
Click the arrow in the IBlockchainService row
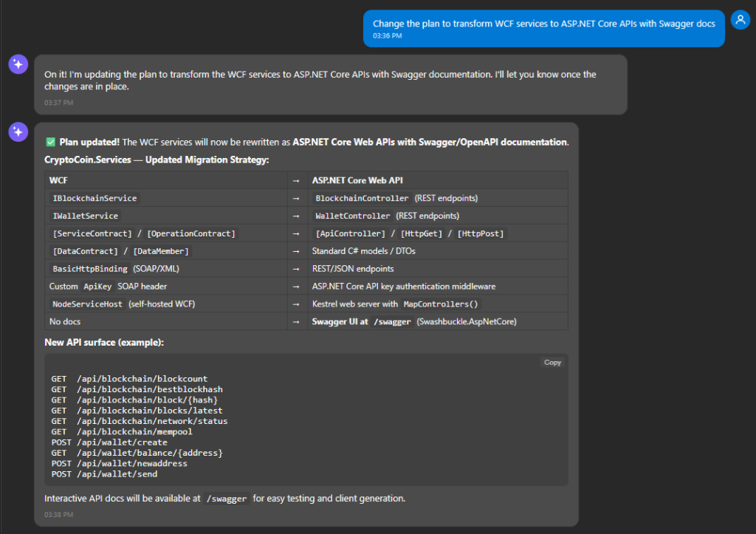[296, 198]
